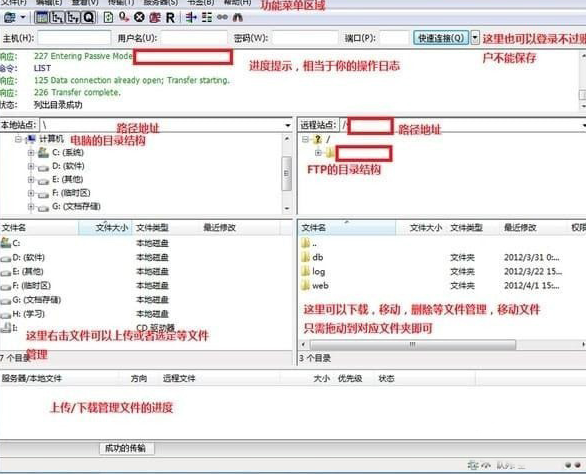
Task: Expand the remote subfolder under root
Action: (x=318, y=152)
